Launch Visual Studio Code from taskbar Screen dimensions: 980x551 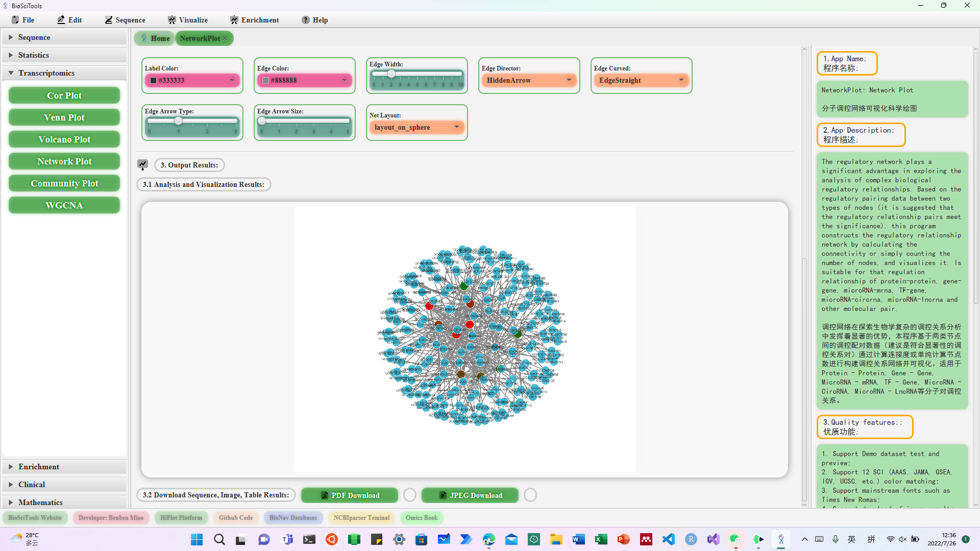(668, 539)
